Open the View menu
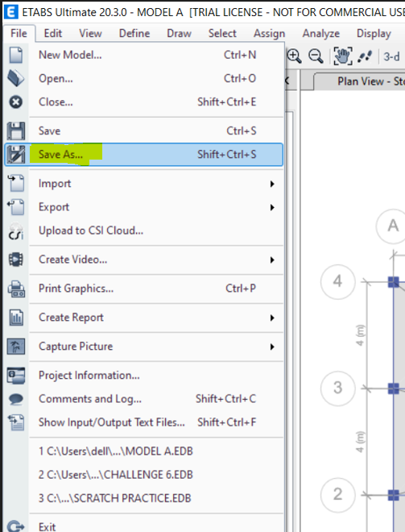 point(90,33)
